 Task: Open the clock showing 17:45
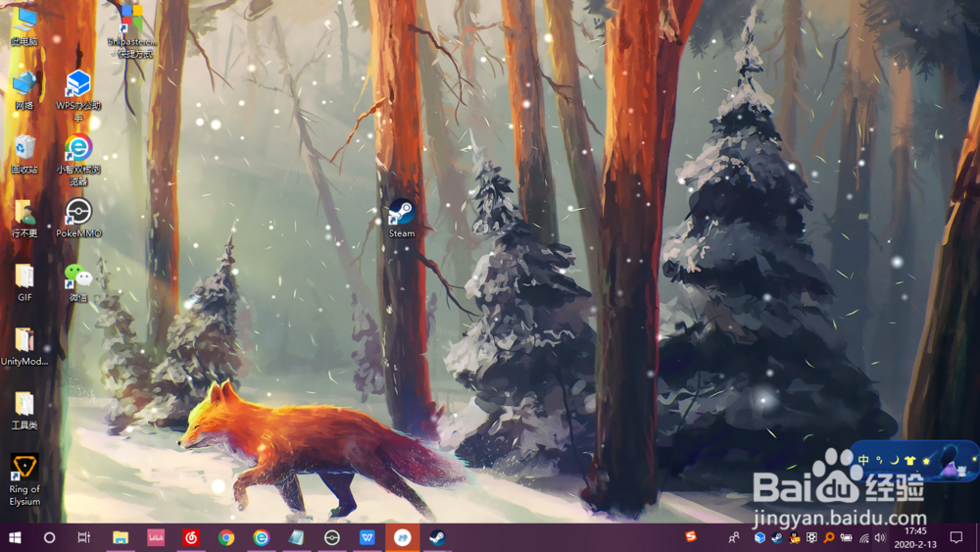pos(915,537)
